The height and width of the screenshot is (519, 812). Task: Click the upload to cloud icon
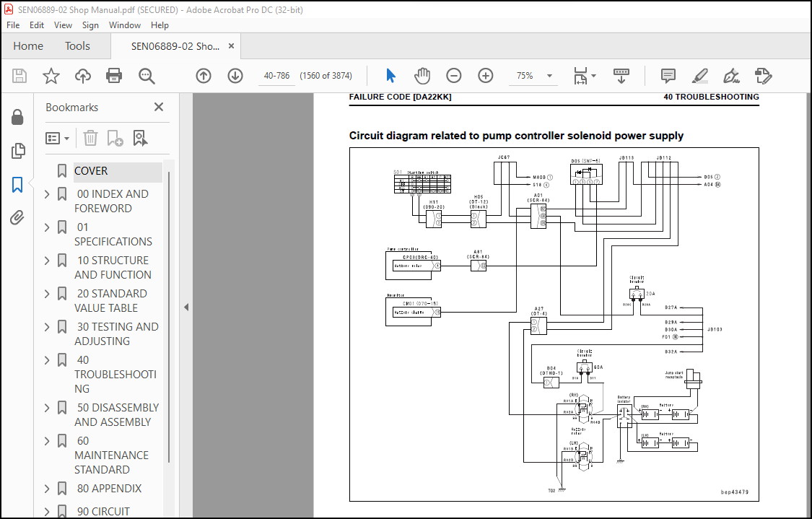(82, 76)
